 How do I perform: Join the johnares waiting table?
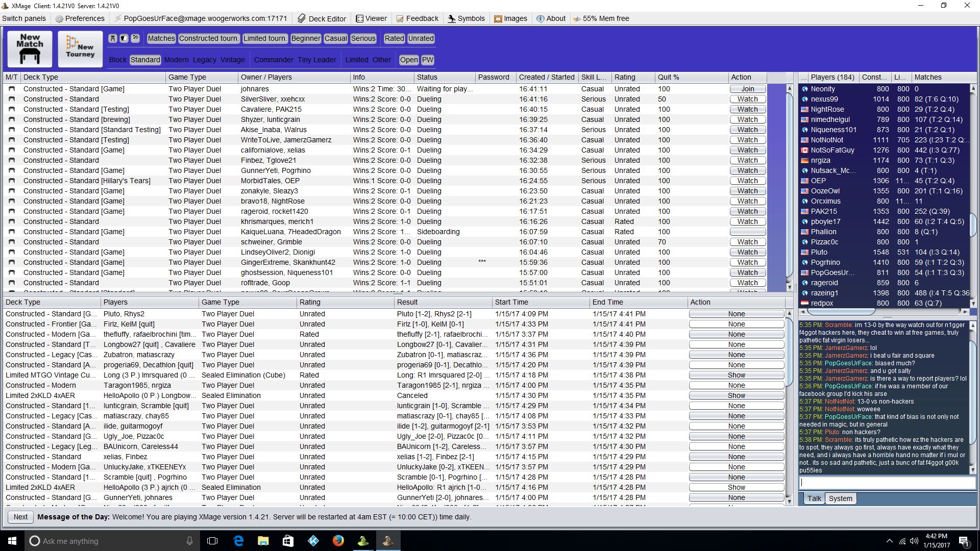(747, 89)
